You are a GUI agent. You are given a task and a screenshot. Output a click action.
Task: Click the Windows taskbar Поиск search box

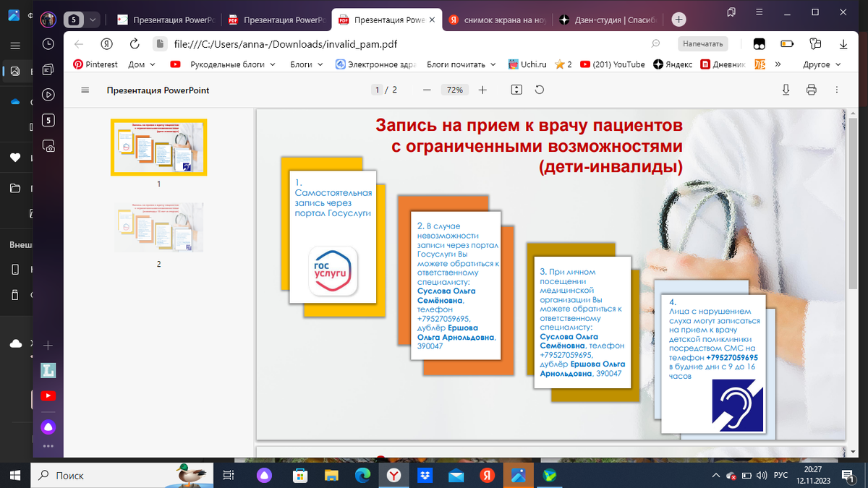[x=122, y=475]
